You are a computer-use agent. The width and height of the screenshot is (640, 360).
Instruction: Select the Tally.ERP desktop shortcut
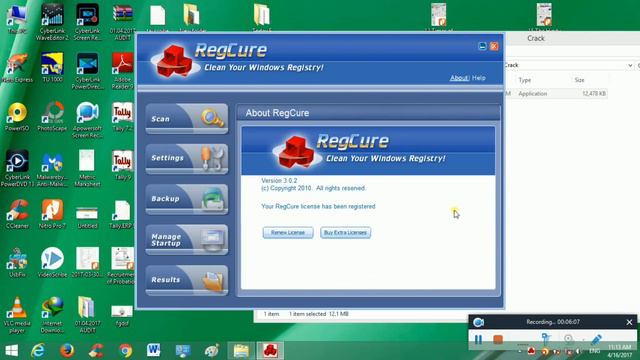point(122,214)
